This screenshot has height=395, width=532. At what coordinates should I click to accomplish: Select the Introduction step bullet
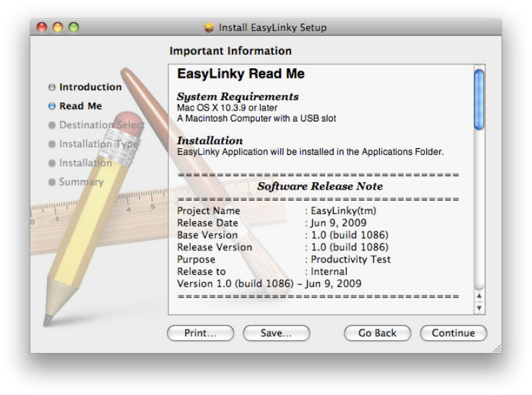click(x=52, y=87)
